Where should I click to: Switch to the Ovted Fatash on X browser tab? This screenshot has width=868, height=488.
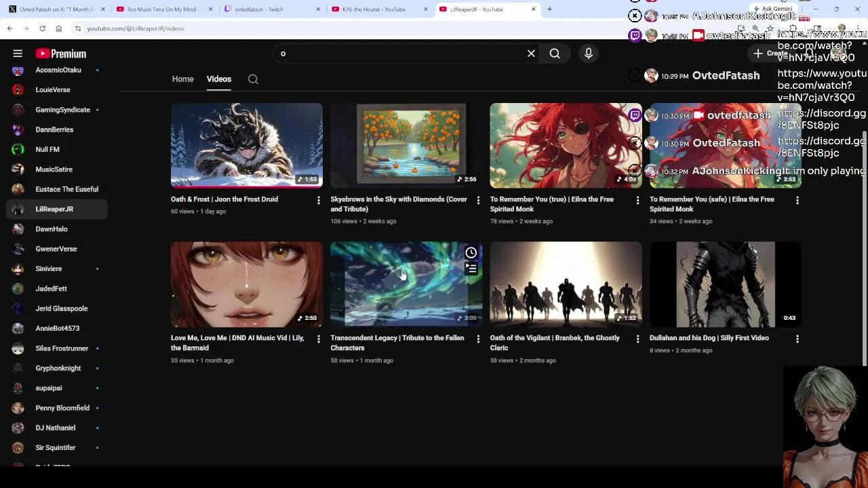[x=56, y=9]
